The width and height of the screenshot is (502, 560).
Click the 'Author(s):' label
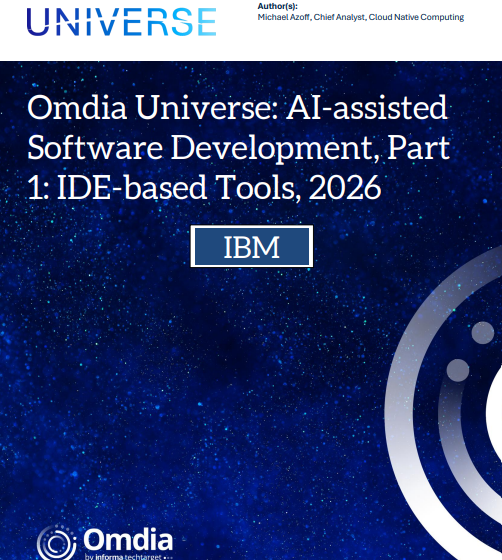point(277,6)
